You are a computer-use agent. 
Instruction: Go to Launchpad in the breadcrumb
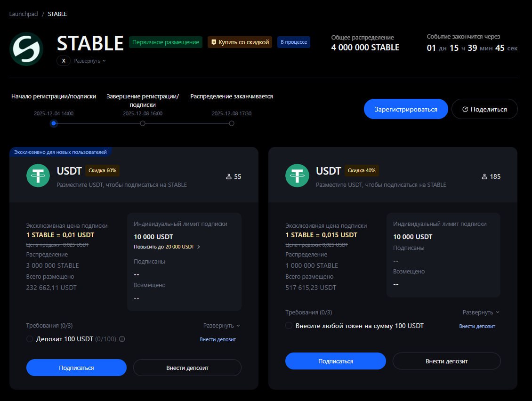point(23,14)
